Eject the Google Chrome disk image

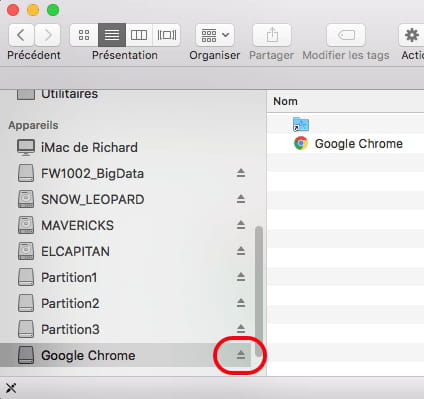[x=241, y=355]
